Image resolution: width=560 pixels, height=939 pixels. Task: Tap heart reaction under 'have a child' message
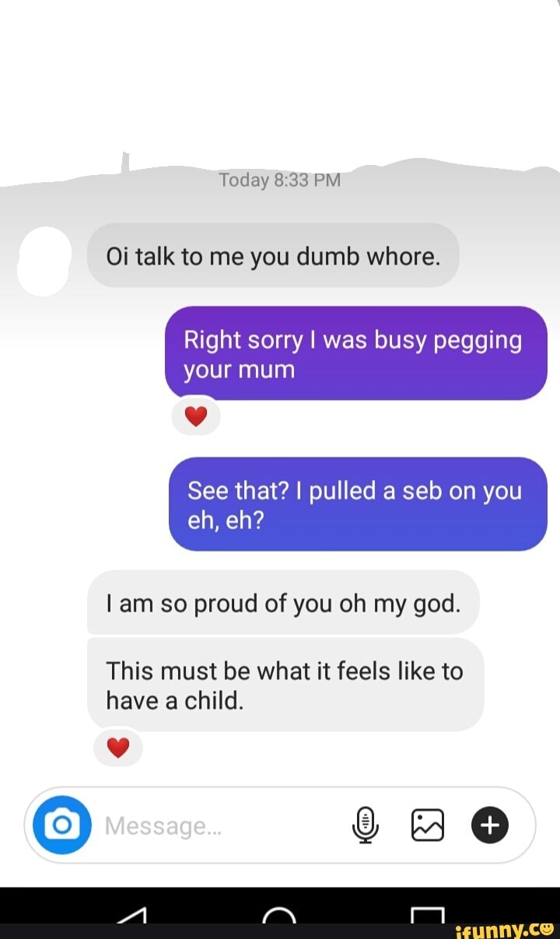pyautogui.click(x=117, y=748)
